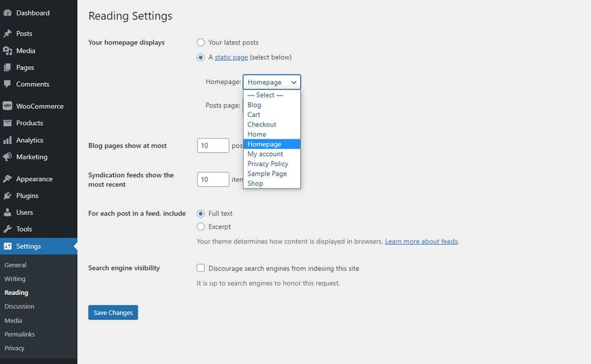Click the Appearance paintbrush icon
The width and height of the screenshot is (591, 364).
(x=7, y=179)
